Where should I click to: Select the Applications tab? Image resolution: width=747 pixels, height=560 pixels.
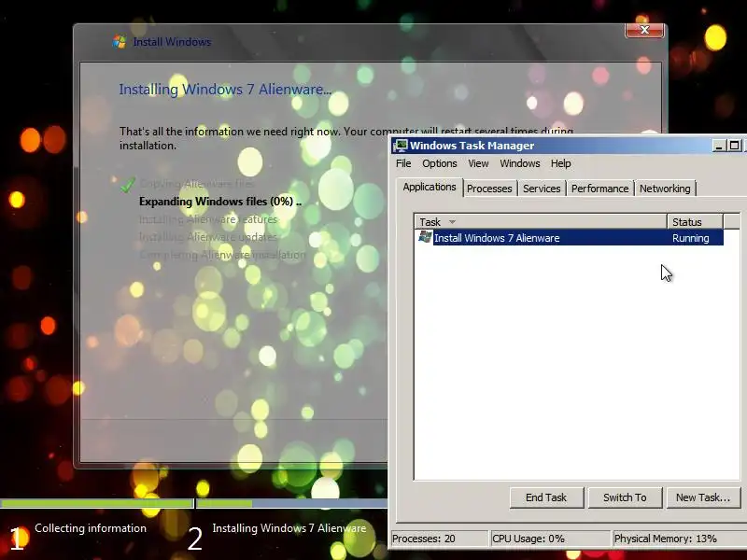point(430,188)
